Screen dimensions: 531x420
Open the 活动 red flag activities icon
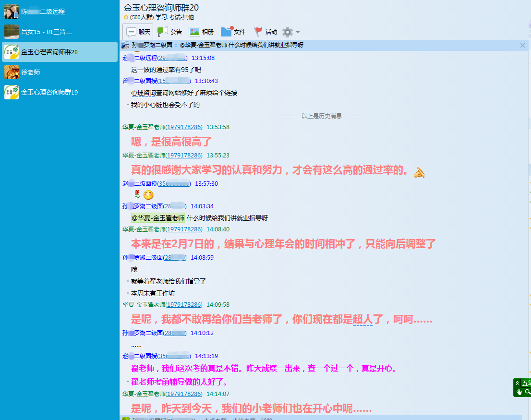(259, 32)
